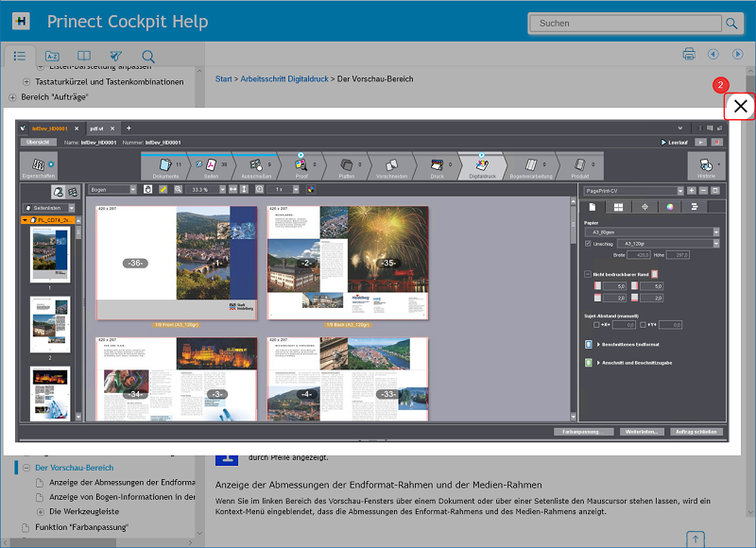
Task: Open the Arbeitsschritt Digitaldruck breadcrumb link
Action: (x=284, y=79)
